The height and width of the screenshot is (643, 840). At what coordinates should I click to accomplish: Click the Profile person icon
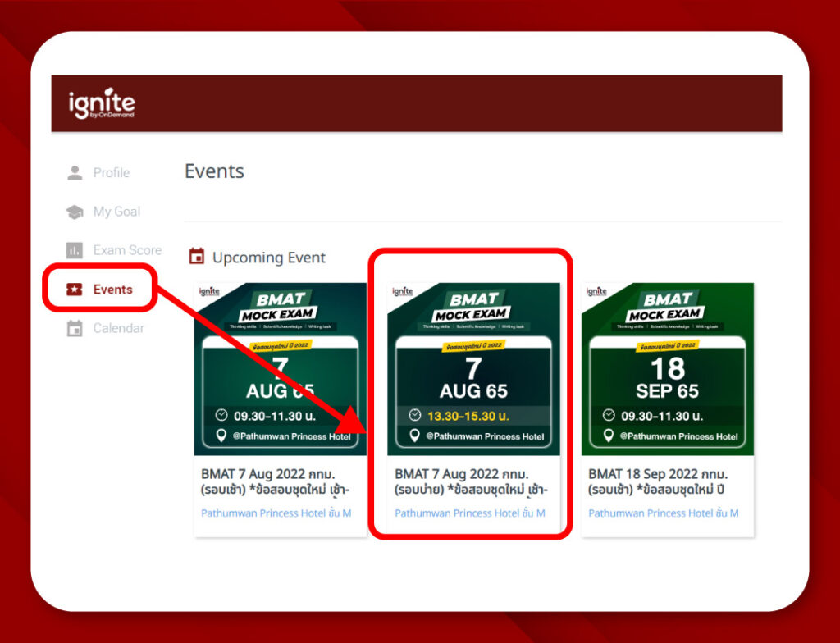coord(75,172)
